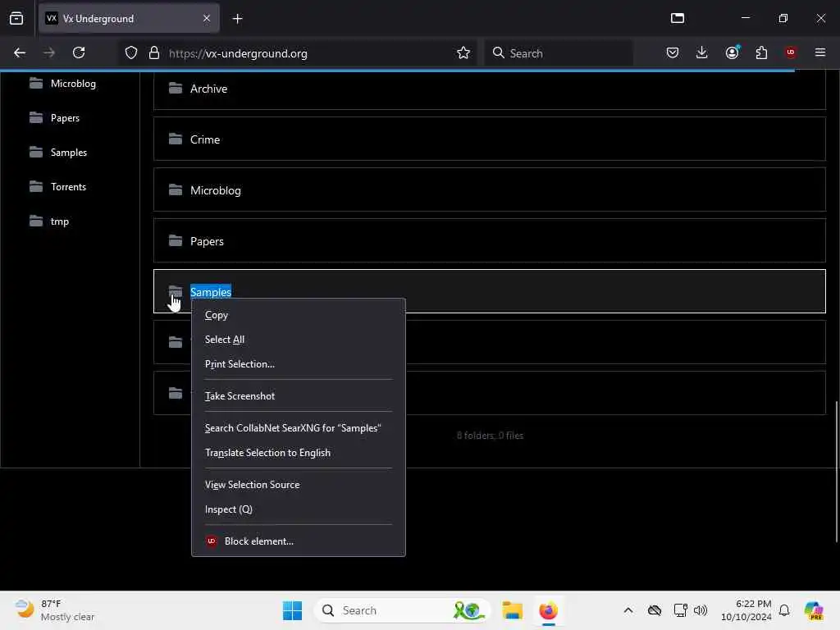Choose Inspect (Q) in context menu

coord(299,509)
